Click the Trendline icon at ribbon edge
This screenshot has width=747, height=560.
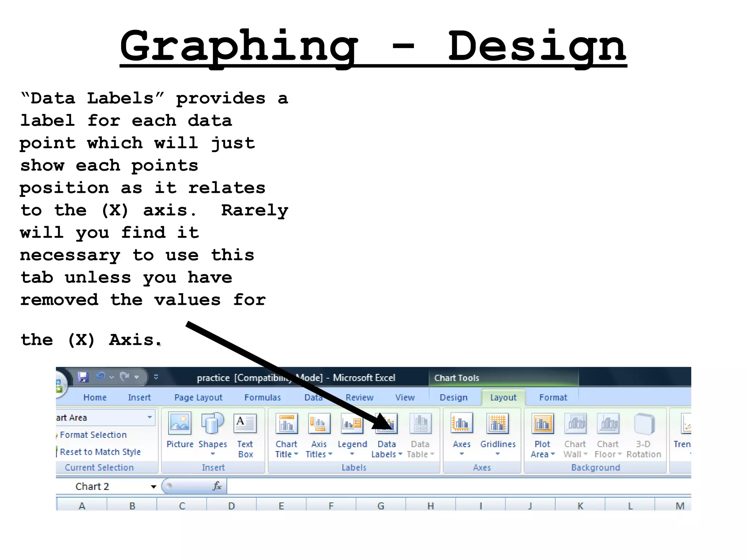click(686, 424)
